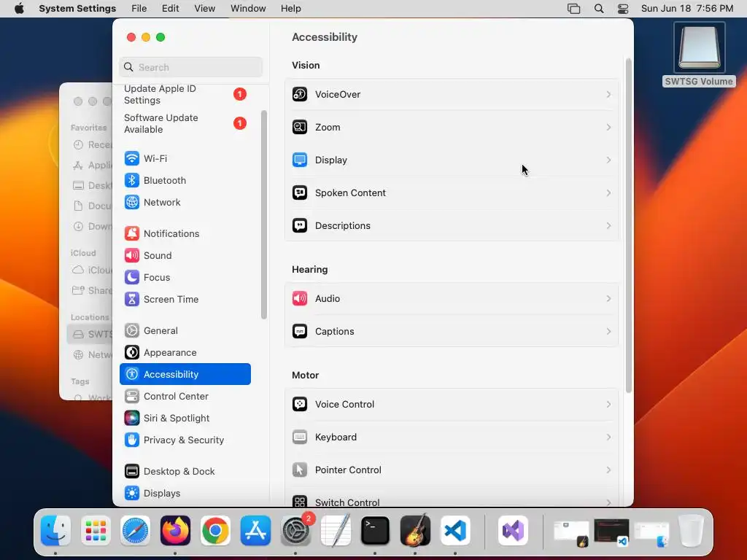Launch Safari from the Dock
This screenshot has width=747, height=560.
click(135, 531)
